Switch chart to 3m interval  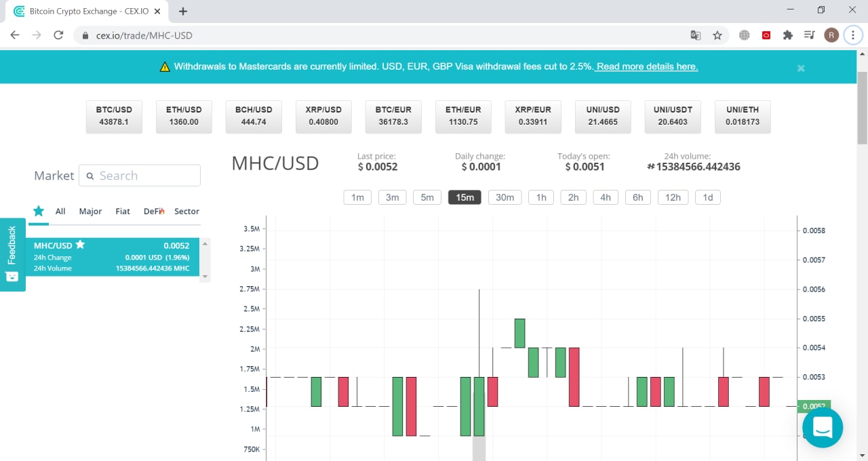pyautogui.click(x=393, y=197)
